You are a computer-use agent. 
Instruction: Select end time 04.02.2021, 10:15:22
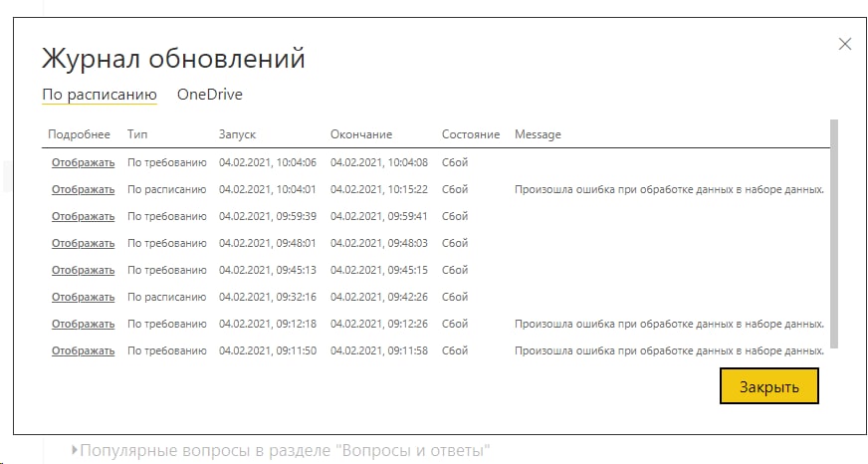pyautogui.click(x=379, y=189)
